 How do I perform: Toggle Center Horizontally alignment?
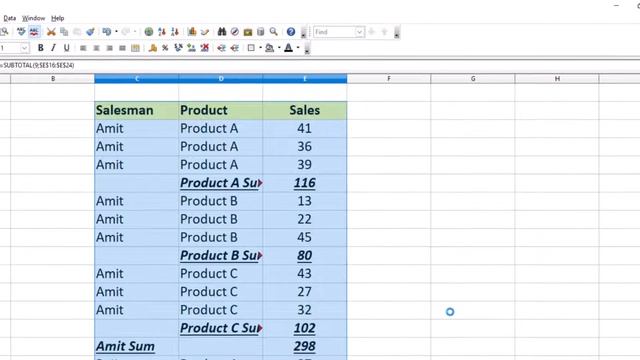[96, 48]
